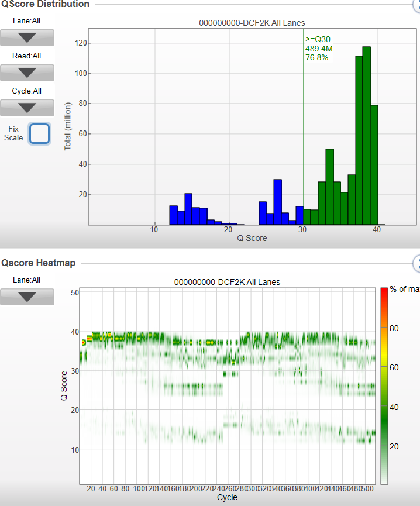Viewport: 420px width, 506px height.
Task: Click the Qscore Heatmap section header
Action: [x=38, y=263]
